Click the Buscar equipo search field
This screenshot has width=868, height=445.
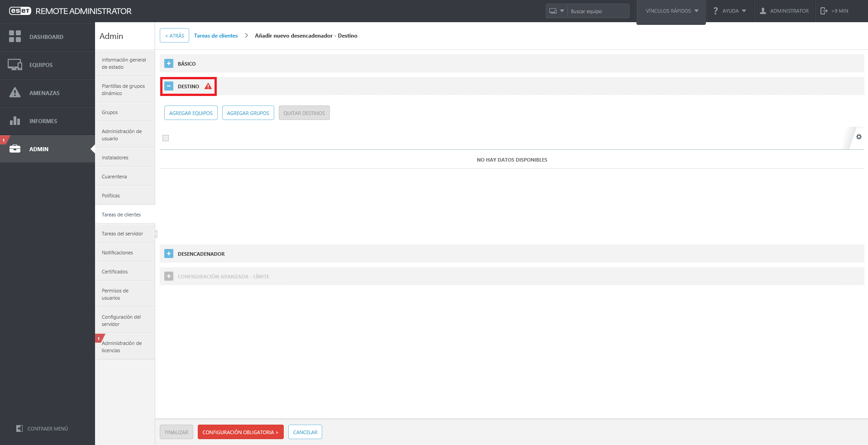click(598, 11)
